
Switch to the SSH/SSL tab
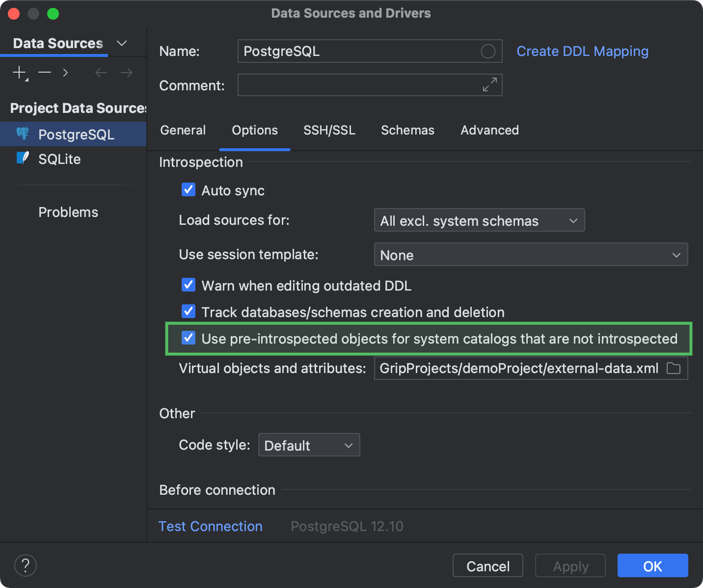tap(329, 130)
